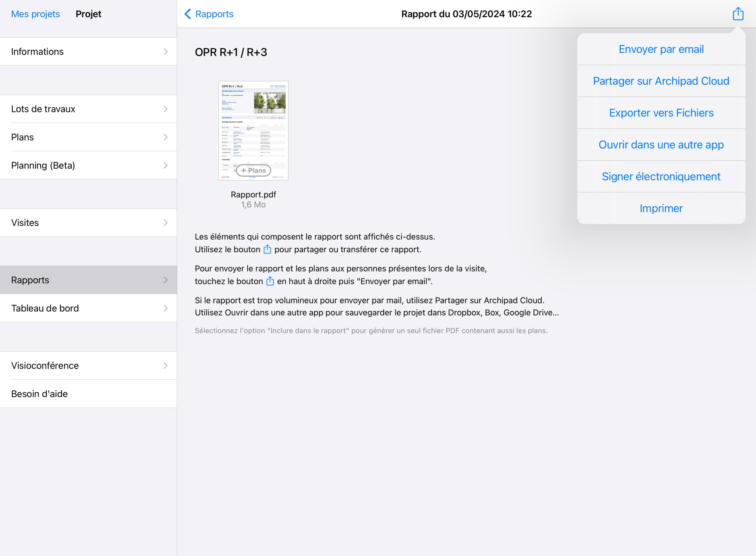Tap the share icon in top-right corner
Viewport: 756px width, 556px height.
(x=738, y=14)
